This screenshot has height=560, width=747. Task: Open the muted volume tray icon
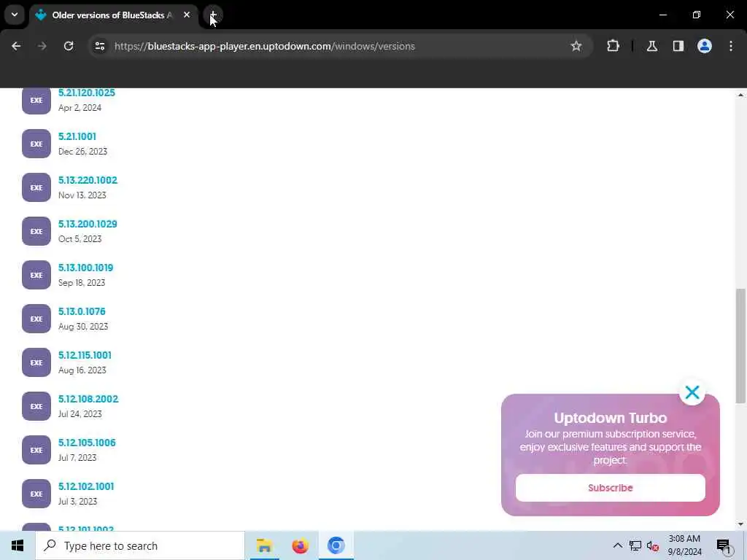click(x=653, y=545)
